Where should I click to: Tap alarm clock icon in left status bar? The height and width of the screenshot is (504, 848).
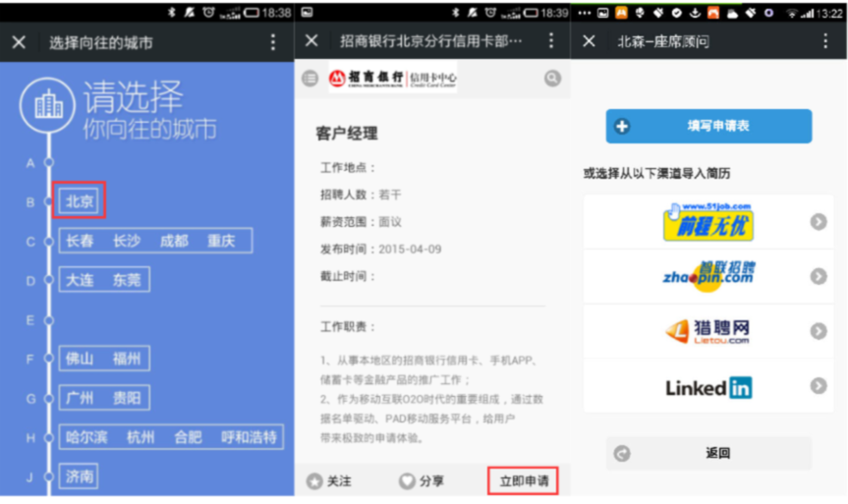point(208,12)
